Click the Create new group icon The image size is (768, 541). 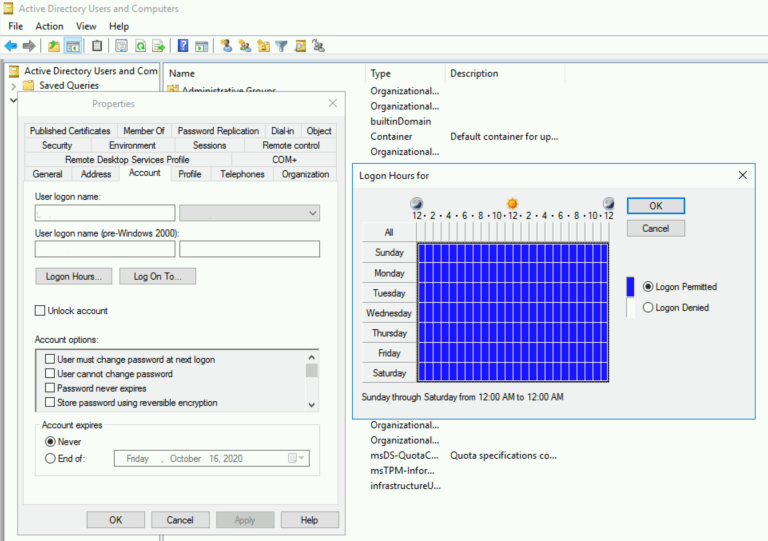click(244, 46)
